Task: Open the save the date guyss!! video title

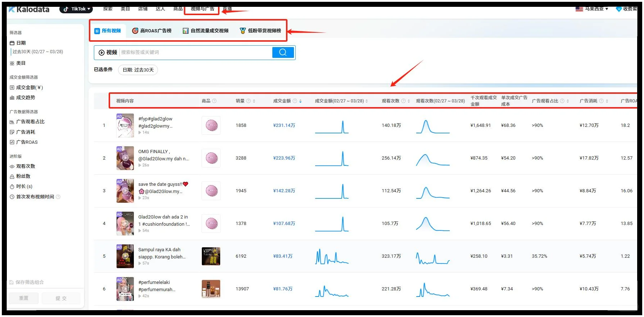Action: [163, 188]
